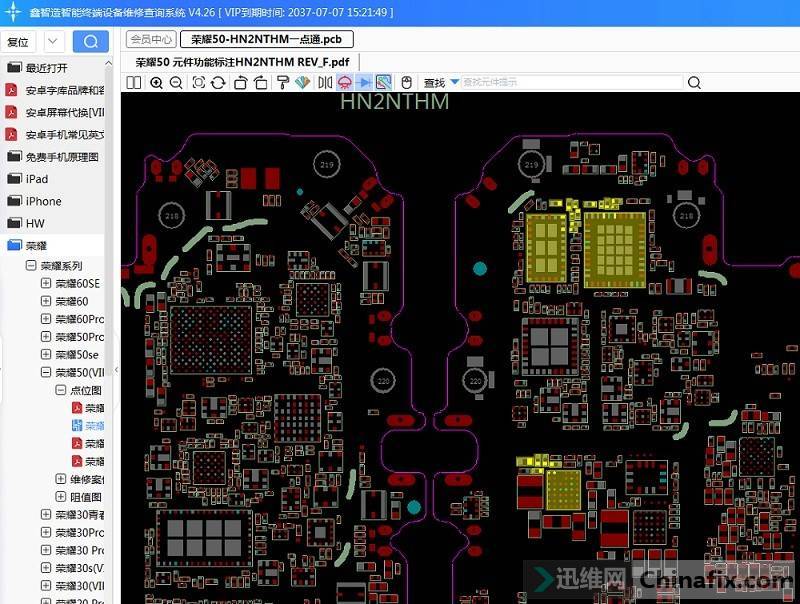This screenshot has height=604, width=800.
Task: Click the refresh/rotate arrows toolbar icon
Action: click(218, 83)
